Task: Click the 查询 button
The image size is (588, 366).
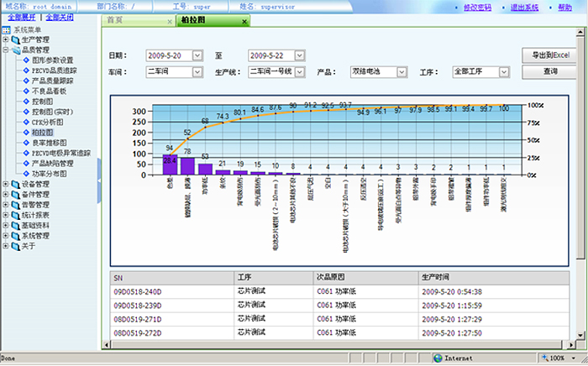Action: pos(549,71)
